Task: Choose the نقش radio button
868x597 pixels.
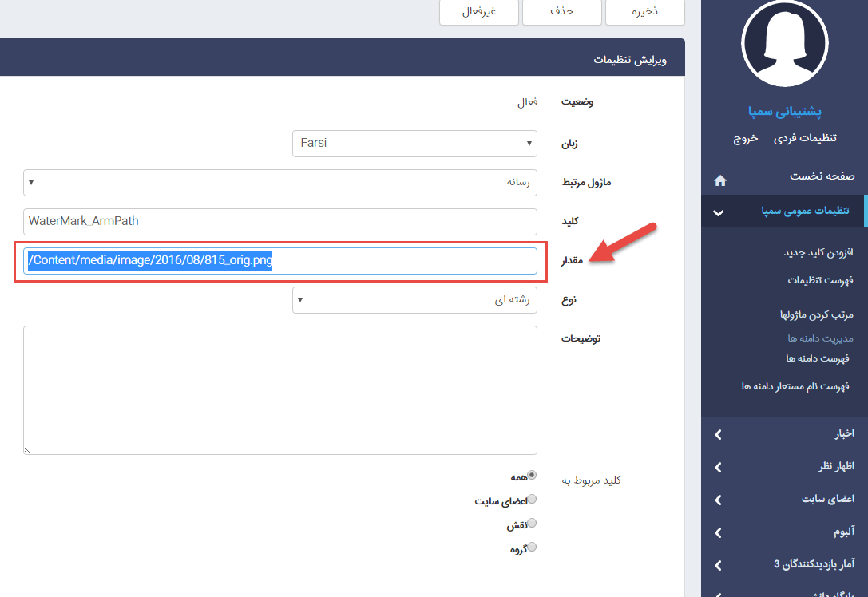Action: pyautogui.click(x=532, y=524)
